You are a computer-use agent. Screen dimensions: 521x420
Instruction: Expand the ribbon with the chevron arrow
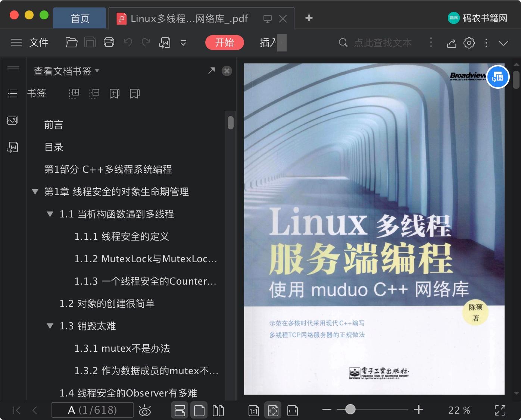tap(503, 43)
